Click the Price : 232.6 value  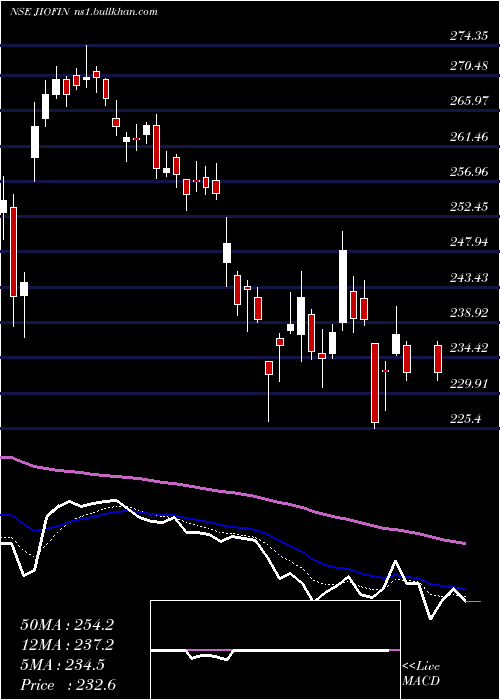[x=68, y=685]
